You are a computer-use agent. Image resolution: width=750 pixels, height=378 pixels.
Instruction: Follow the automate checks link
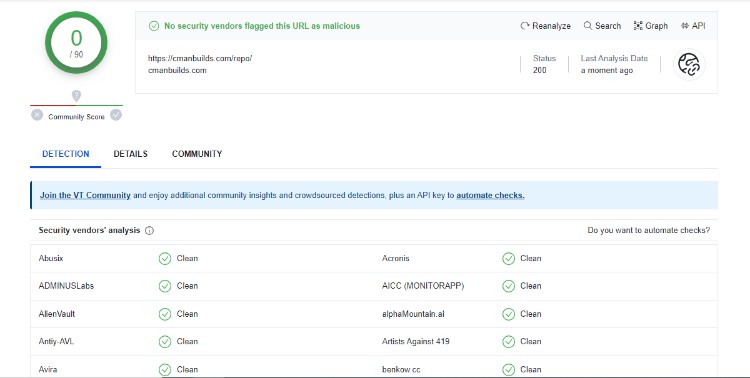pos(490,195)
